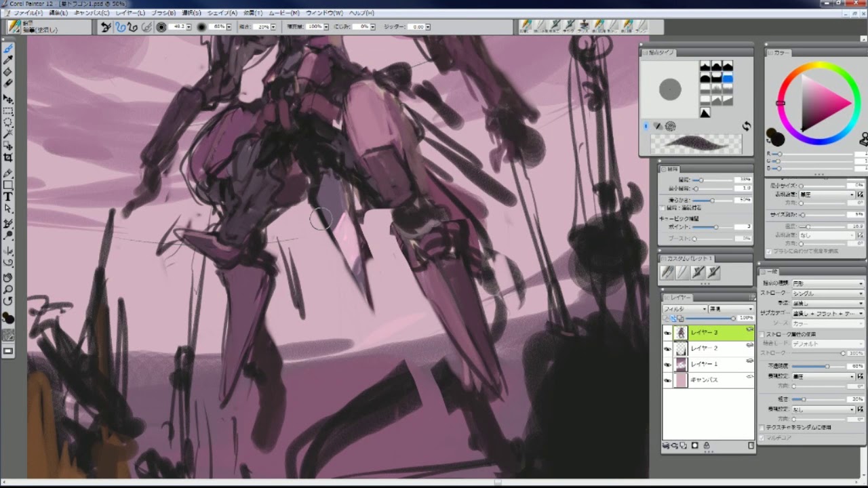868x488 pixels.
Task: Choose freehand stroke style in property bar
Action: pyautogui.click(x=120, y=27)
